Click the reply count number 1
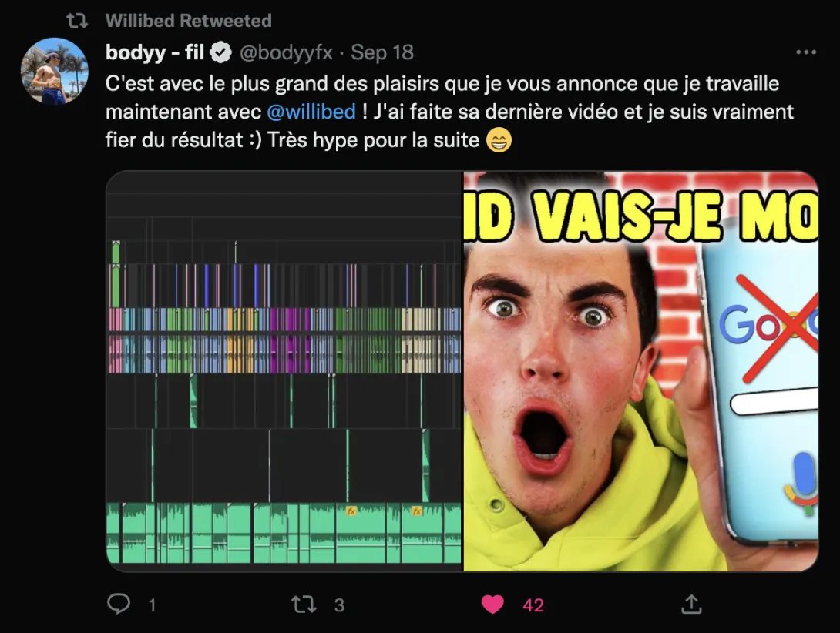The height and width of the screenshot is (633, 840). click(x=152, y=605)
